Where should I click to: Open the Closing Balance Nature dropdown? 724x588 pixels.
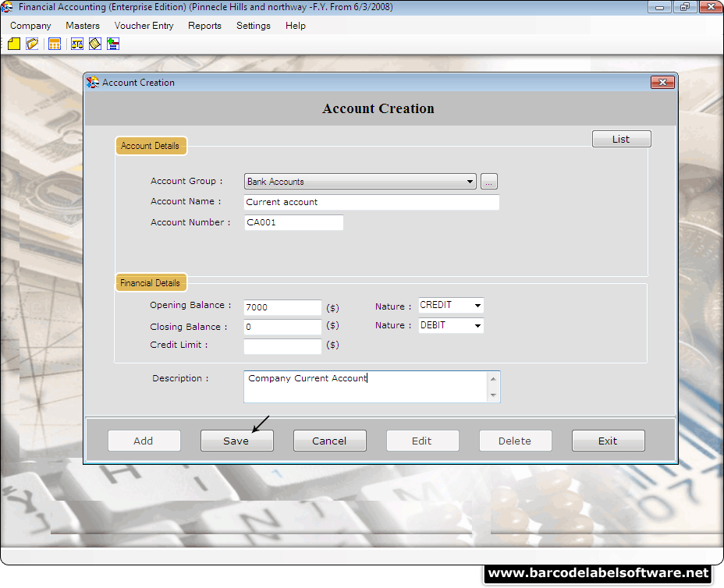point(477,326)
